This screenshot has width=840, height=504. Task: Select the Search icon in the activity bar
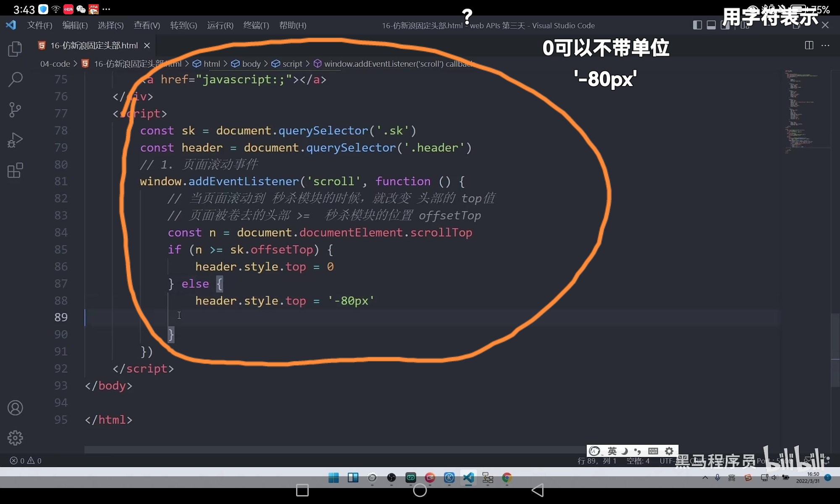coord(15,79)
